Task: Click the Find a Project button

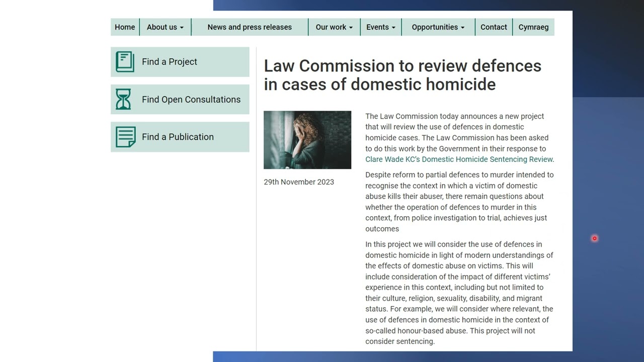Action: pos(180,62)
